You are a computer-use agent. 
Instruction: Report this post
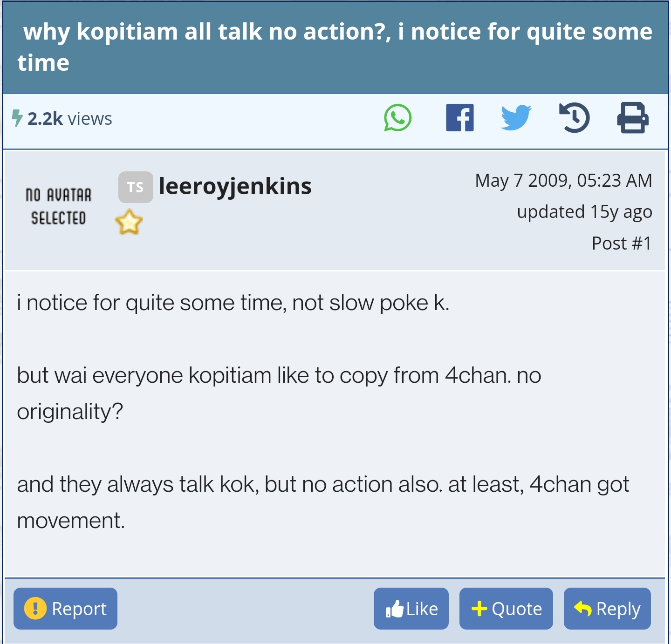click(x=65, y=609)
